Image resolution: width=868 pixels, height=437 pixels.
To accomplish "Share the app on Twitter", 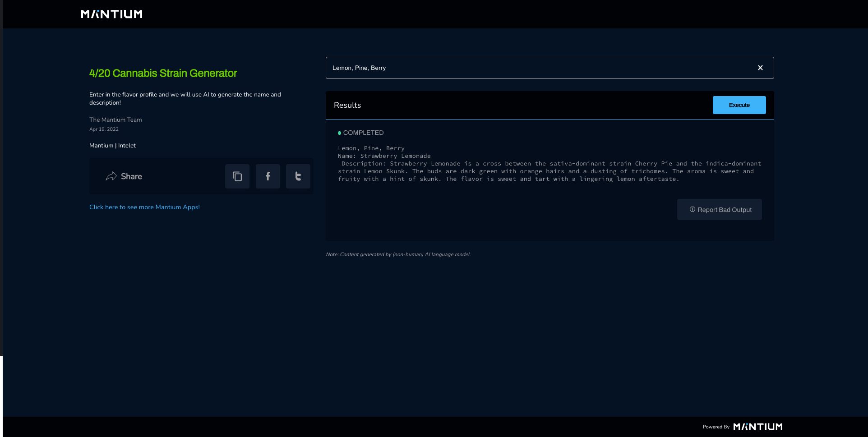I will point(298,176).
